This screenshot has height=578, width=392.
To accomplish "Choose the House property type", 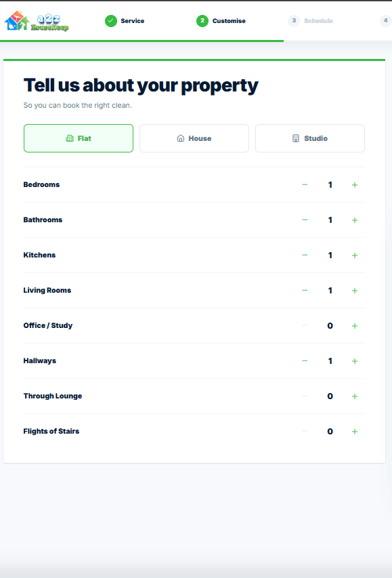I will click(x=194, y=138).
